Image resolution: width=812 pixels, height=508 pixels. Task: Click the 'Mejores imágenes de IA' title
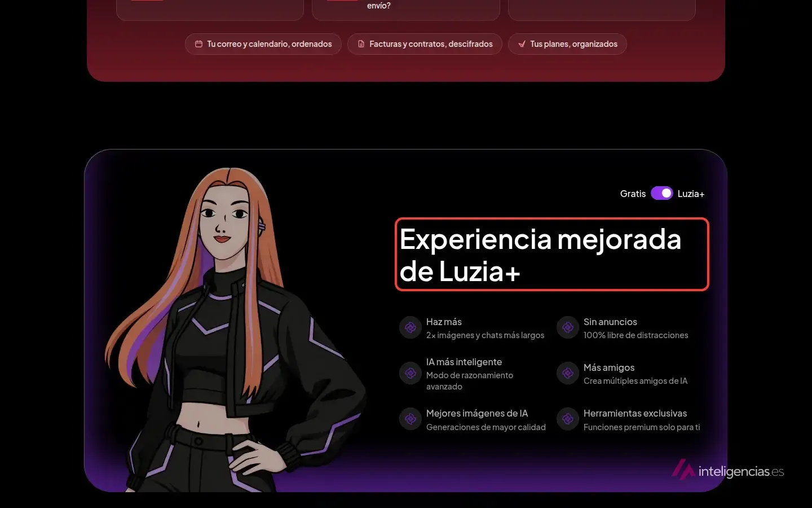pos(477,413)
